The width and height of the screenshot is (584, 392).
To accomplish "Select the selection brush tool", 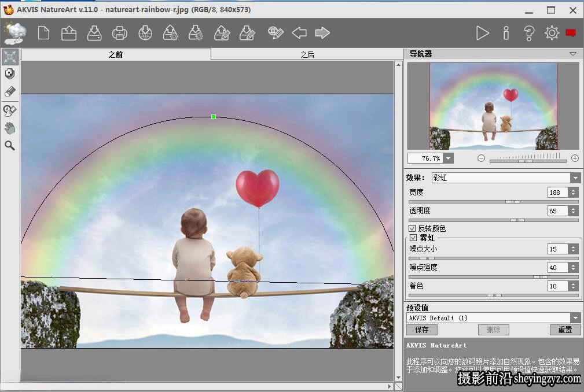I will coord(10,73).
